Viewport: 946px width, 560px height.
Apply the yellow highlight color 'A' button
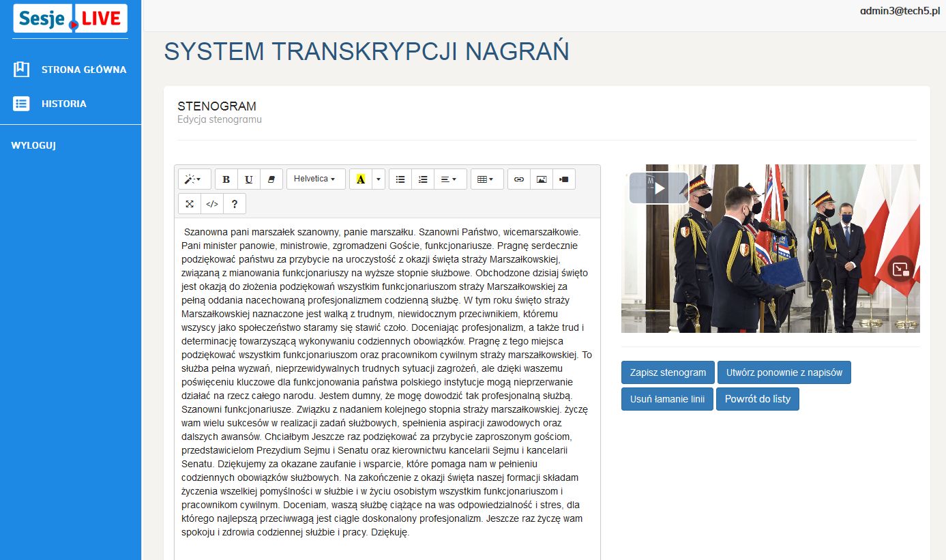[x=361, y=179]
